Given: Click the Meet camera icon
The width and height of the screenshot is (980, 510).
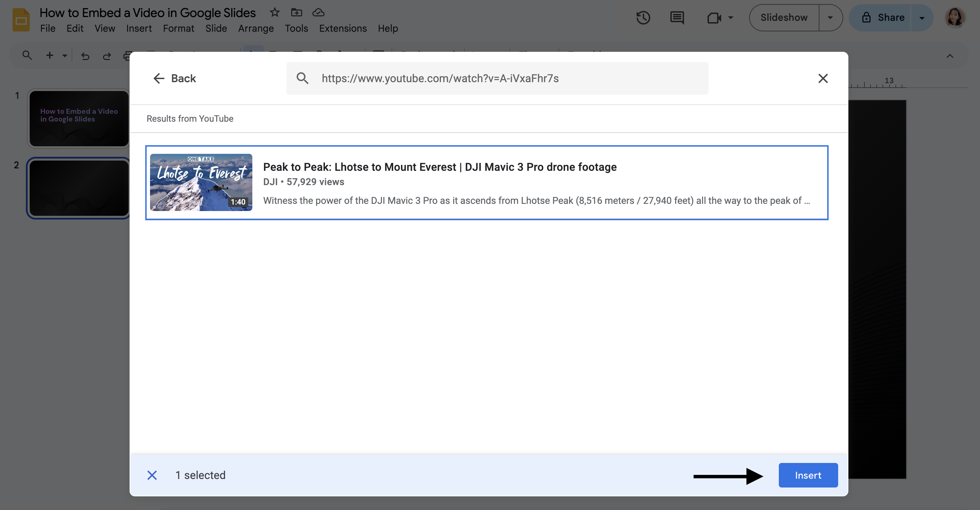Looking at the screenshot, I should click(714, 17).
